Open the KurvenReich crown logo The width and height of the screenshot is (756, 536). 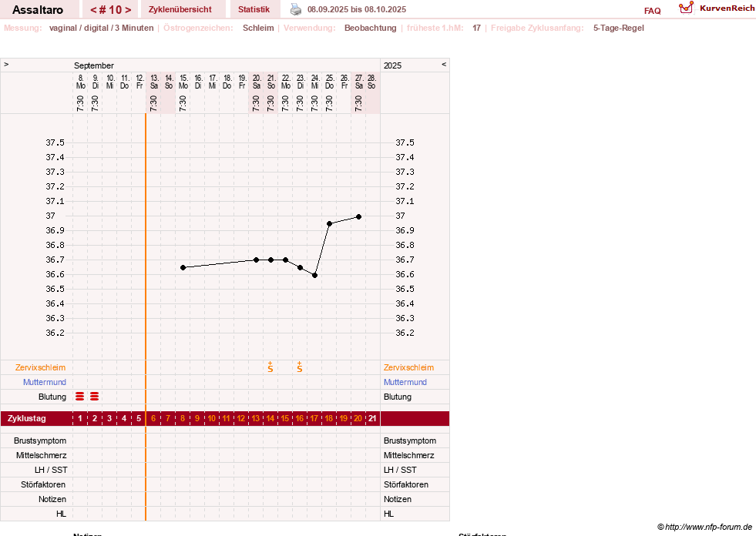coord(686,8)
